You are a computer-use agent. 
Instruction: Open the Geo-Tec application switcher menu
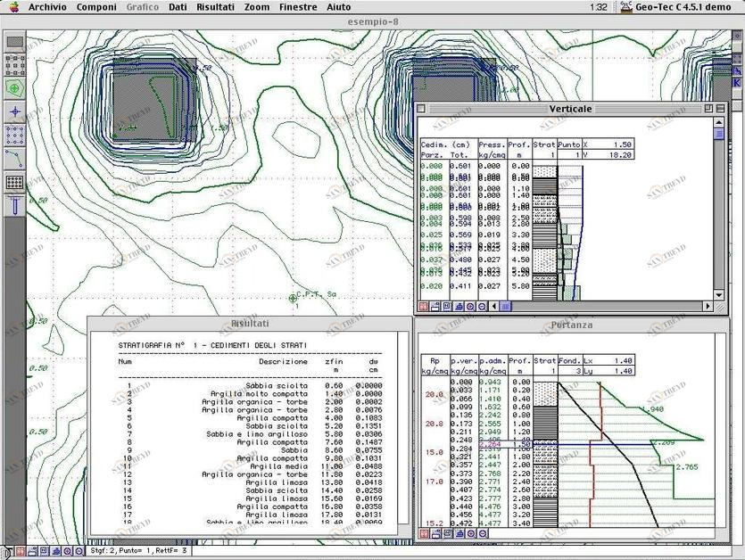point(678,7)
